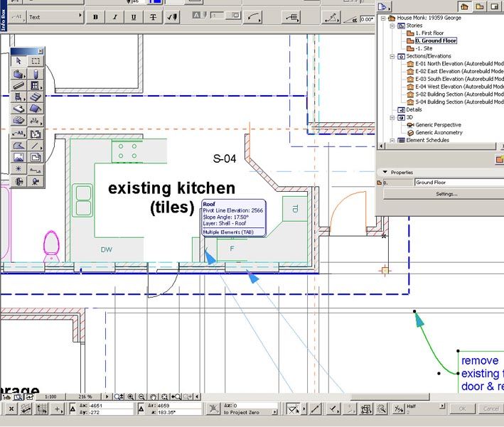Activate the Camera tool
504x427 pixels.
pyautogui.click(x=36, y=182)
